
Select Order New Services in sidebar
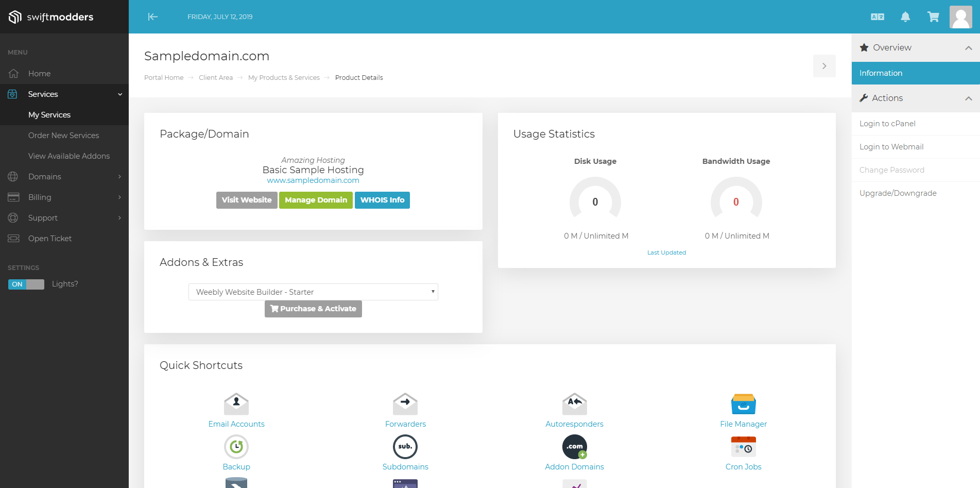[x=63, y=136]
